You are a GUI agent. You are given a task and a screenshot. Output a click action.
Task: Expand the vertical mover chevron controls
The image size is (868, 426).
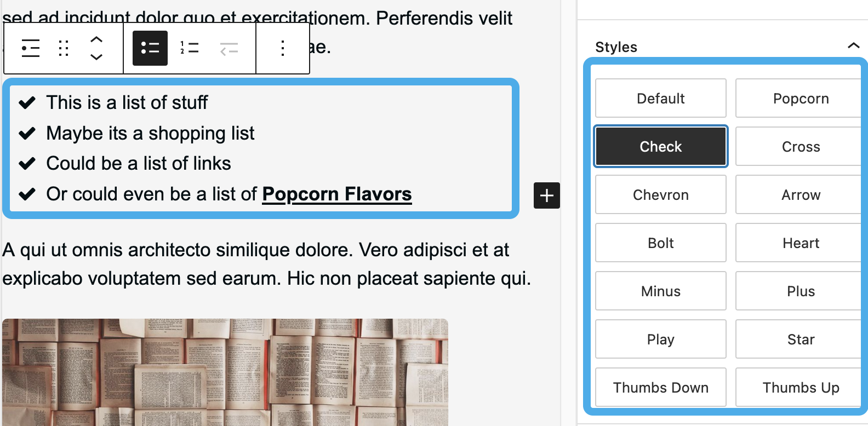tap(97, 48)
